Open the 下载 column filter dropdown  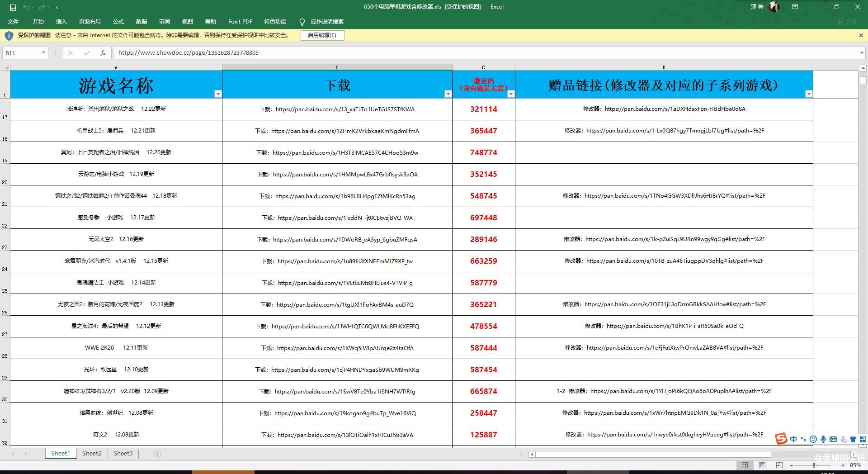(448, 94)
